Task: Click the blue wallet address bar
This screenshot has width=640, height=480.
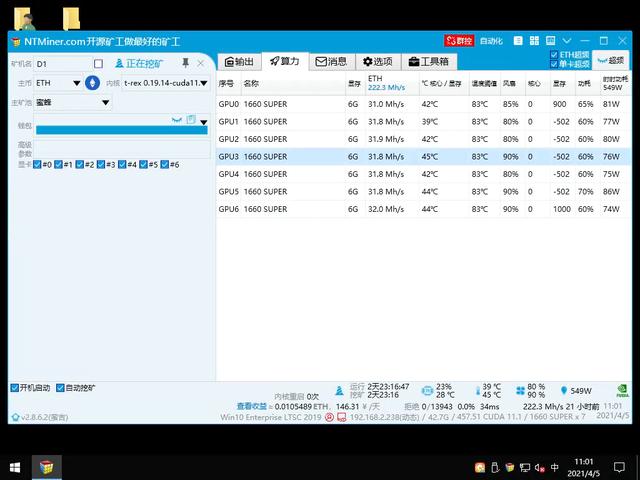Action: point(122,130)
